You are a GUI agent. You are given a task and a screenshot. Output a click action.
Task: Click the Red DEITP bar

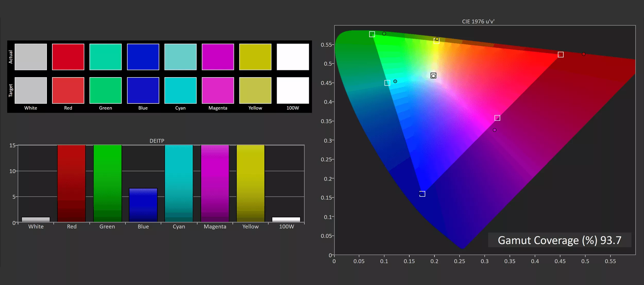(71, 183)
